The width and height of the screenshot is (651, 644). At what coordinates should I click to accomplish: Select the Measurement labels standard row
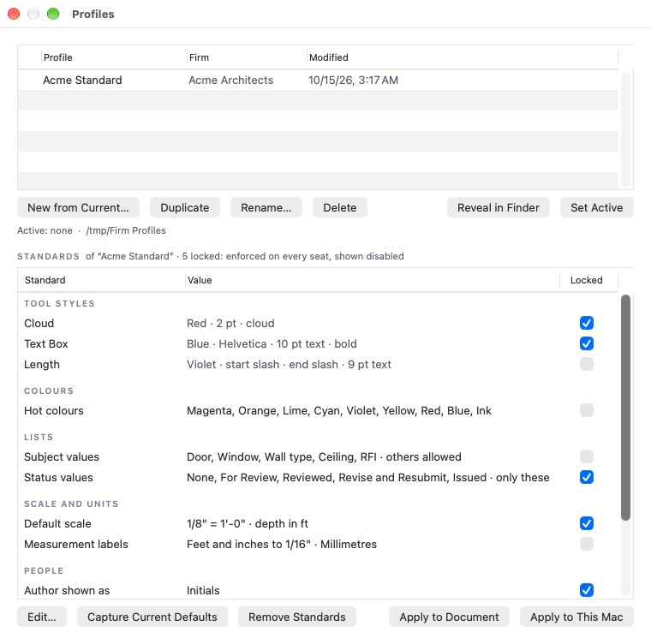[318, 545]
